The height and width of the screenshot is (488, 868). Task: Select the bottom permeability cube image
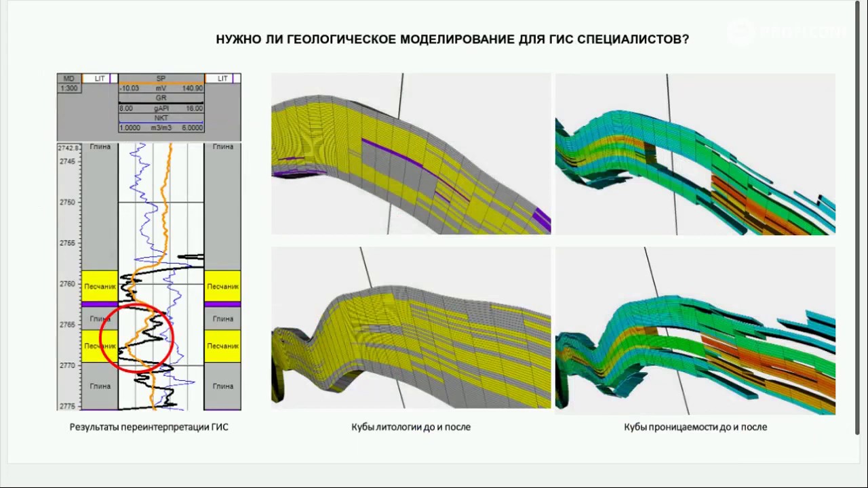(x=695, y=330)
